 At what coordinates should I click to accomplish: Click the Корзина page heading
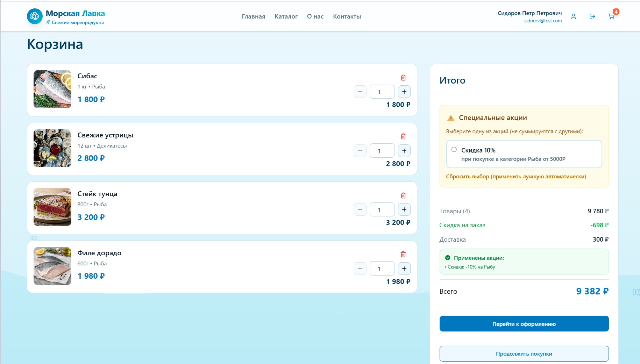point(55,44)
